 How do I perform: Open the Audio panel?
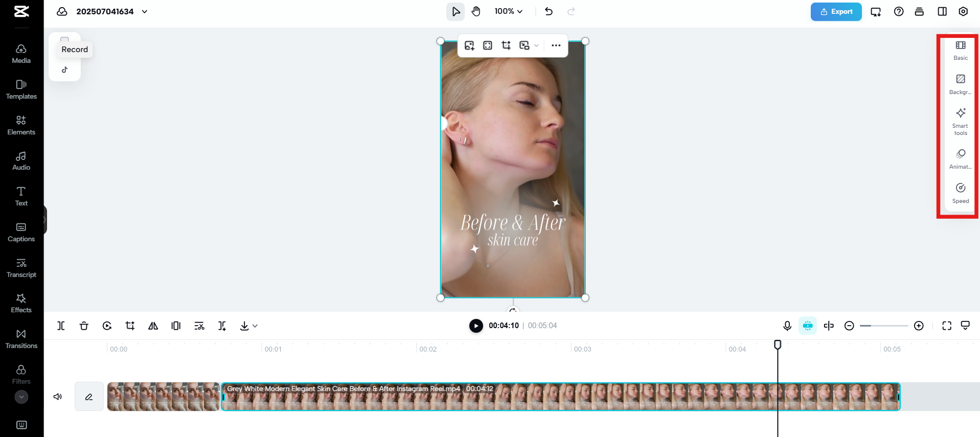pos(21,160)
